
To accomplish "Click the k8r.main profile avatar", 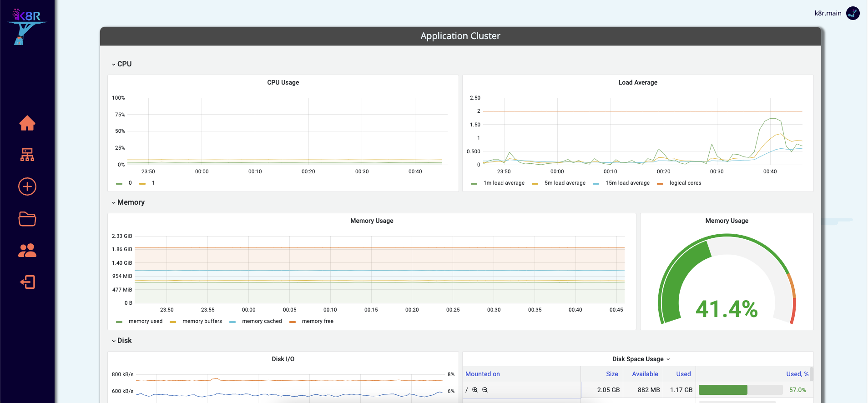I will point(853,13).
